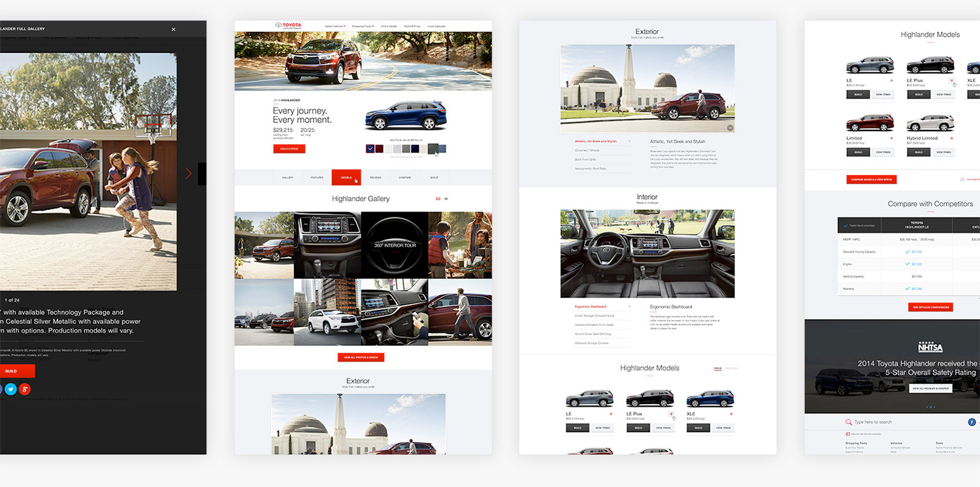The width and height of the screenshot is (980, 487).
Task: Toggle Features view in Highlander Models
Action: 731,368
